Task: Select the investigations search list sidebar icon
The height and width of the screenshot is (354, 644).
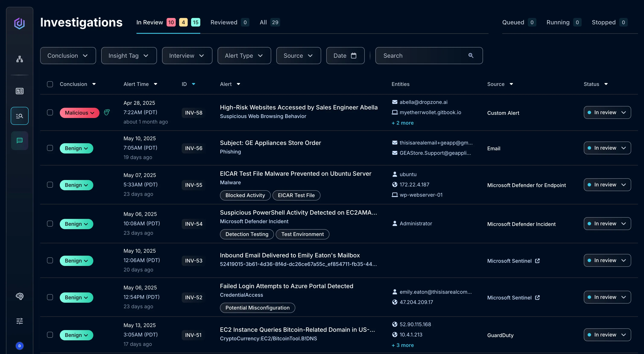Action: click(19, 116)
